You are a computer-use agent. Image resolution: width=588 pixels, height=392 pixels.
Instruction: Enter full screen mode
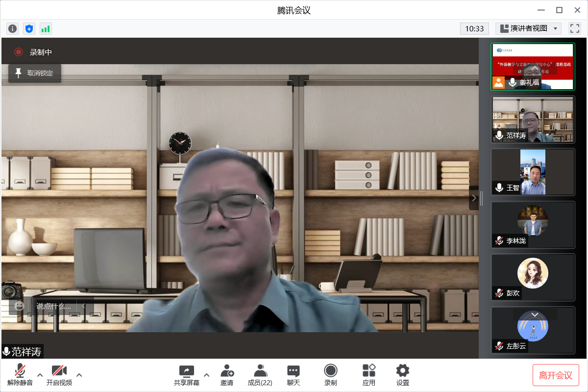[574, 28]
